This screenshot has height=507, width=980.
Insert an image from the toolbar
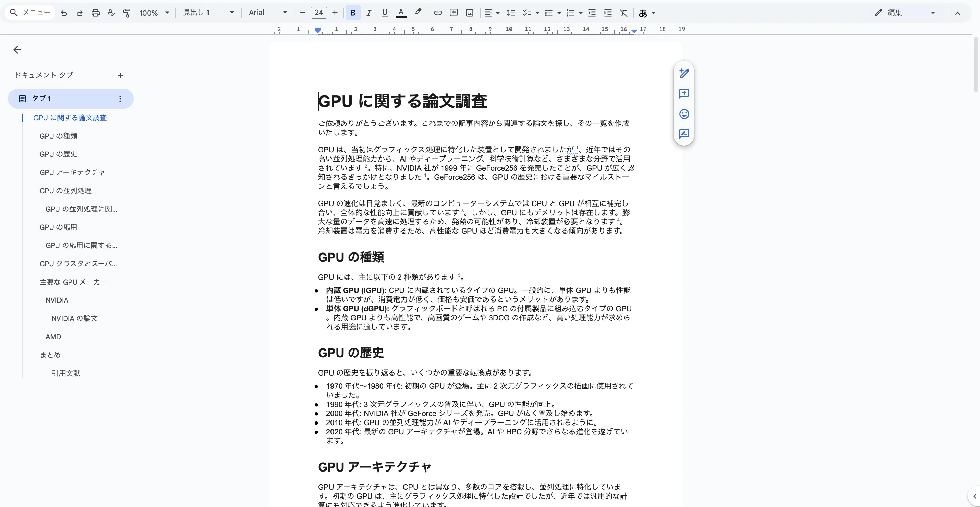[470, 13]
